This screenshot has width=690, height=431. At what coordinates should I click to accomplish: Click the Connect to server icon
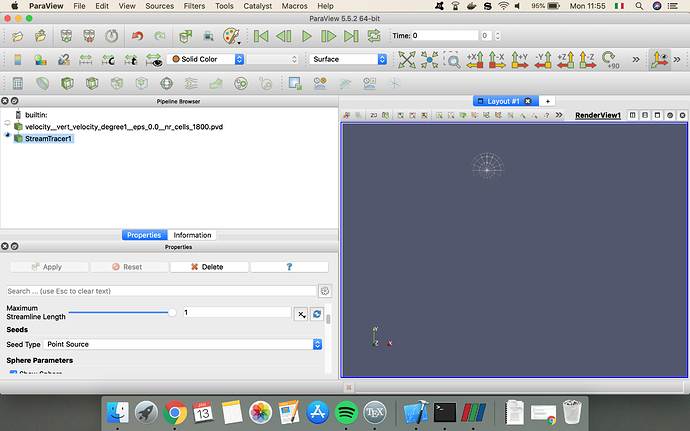click(66, 36)
